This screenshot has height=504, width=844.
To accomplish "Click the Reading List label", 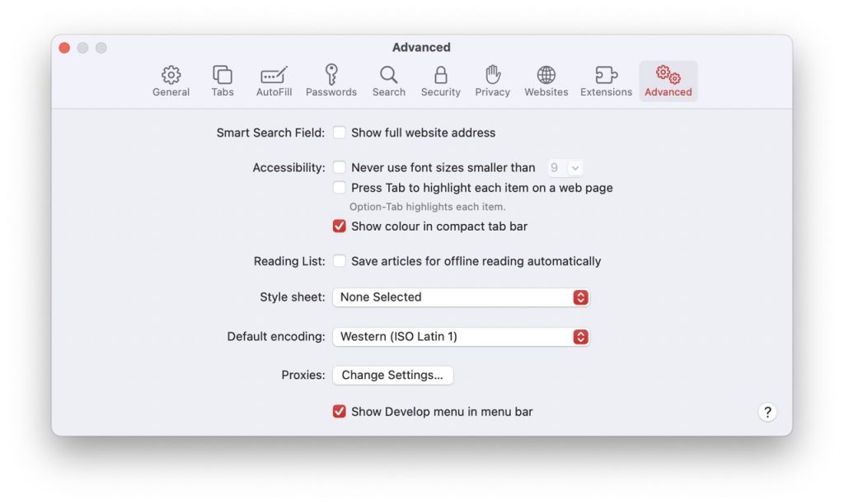I will click(x=289, y=261).
